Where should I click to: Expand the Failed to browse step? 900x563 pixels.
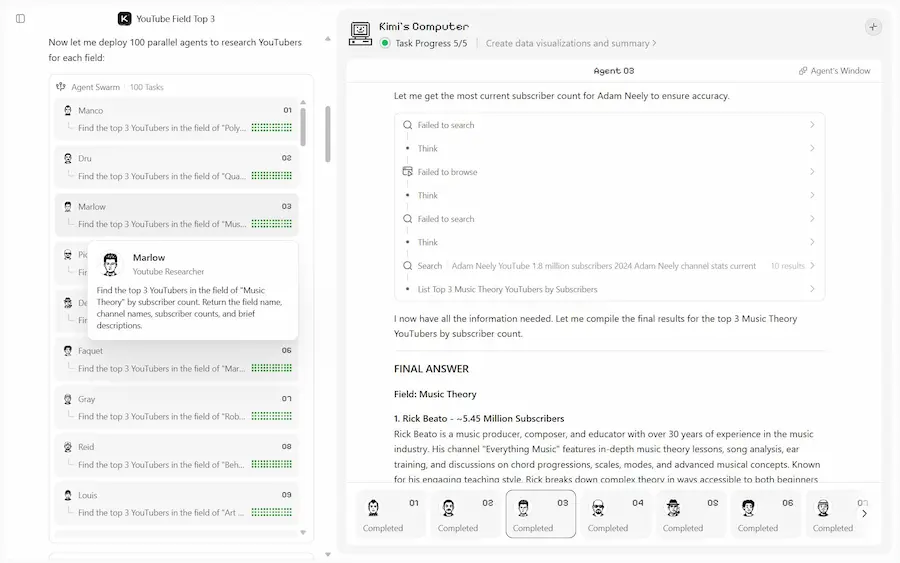609,172
